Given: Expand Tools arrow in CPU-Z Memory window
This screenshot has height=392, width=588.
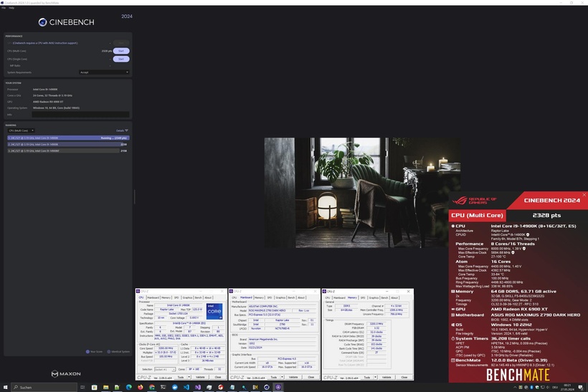Looking at the screenshot, I should [375, 378].
